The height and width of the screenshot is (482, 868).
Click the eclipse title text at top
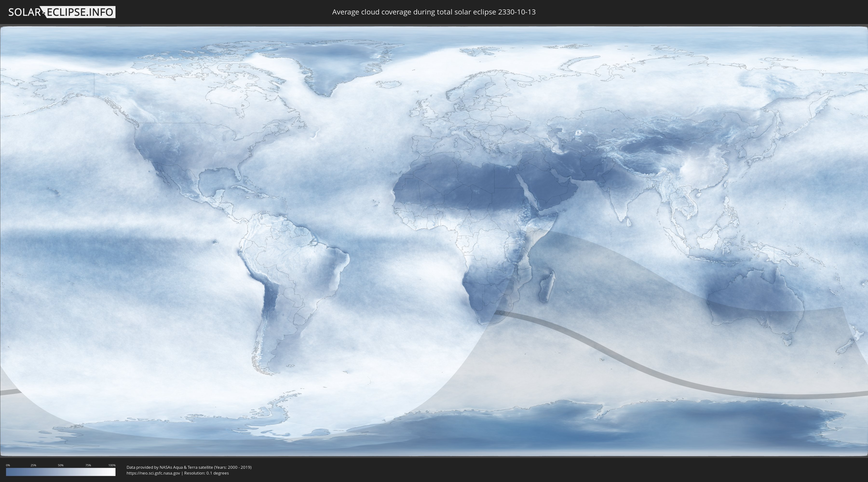tap(434, 12)
